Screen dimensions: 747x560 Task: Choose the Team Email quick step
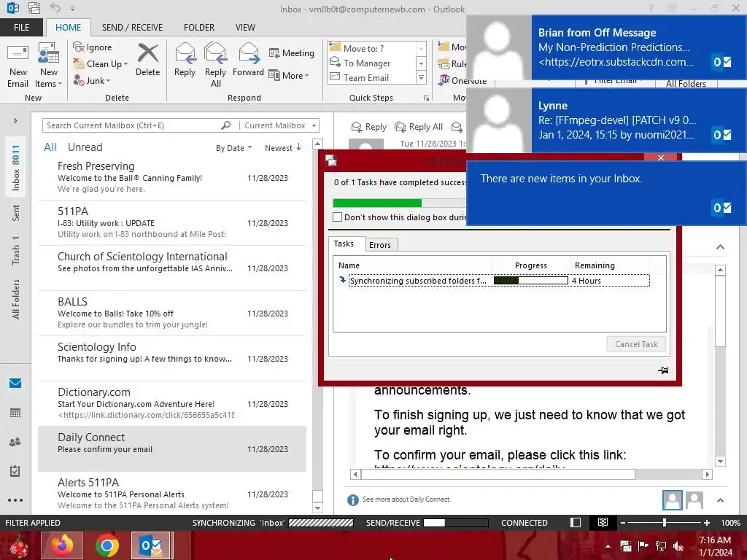[371, 77]
